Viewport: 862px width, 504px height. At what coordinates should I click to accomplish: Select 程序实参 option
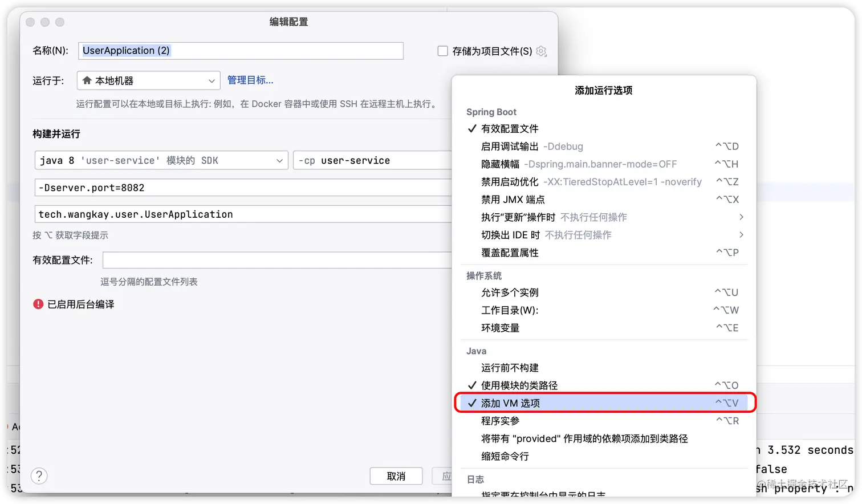click(604, 421)
